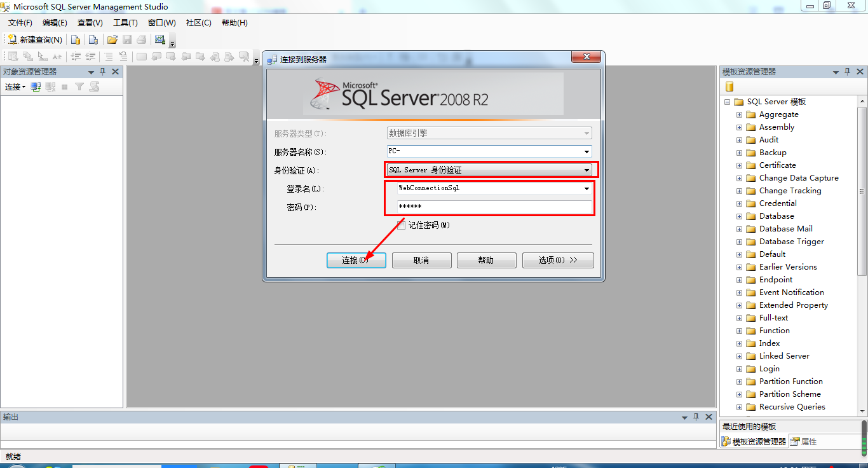This screenshot has width=868, height=468.
Task: Open the Activity Monitor toolbar icon
Action: click(160, 39)
